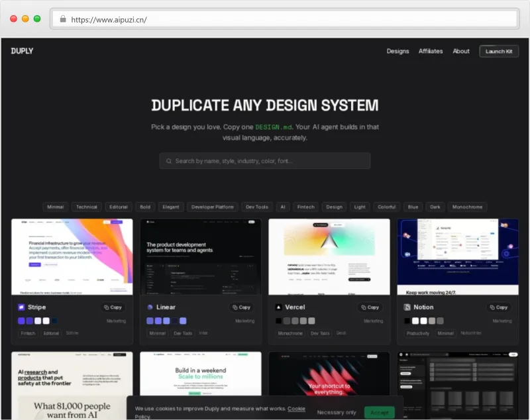Filter by Light tag
This screenshot has width=530, height=420.
coord(360,207)
